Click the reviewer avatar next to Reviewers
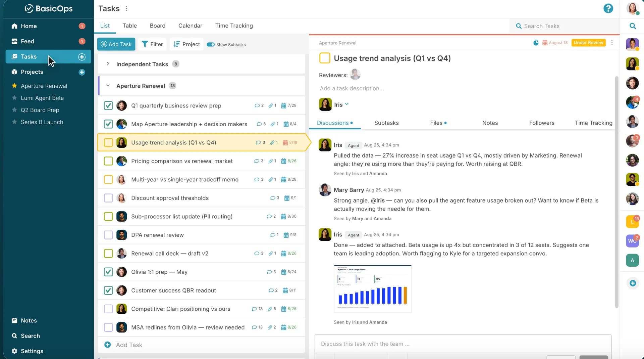644x359 pixels. (x=355, y=74)
